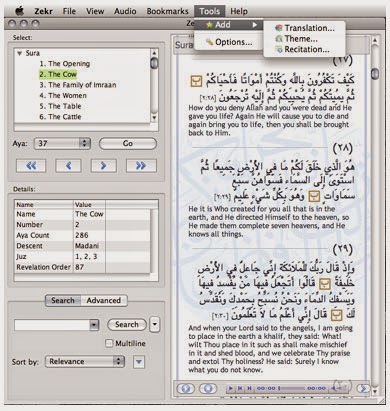Select the Aya Count value 286
The height and width of the screenshot is (411, 390).
coord(82,235)
